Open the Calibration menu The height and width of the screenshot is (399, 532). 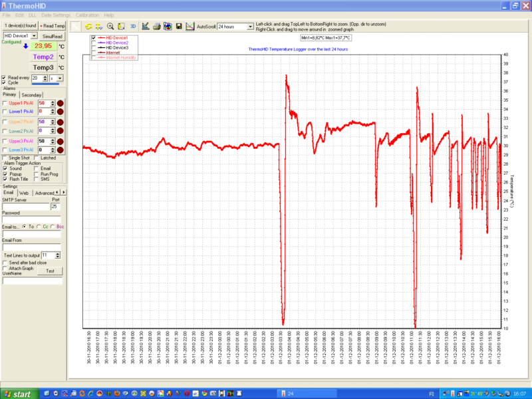click(86, 15)
